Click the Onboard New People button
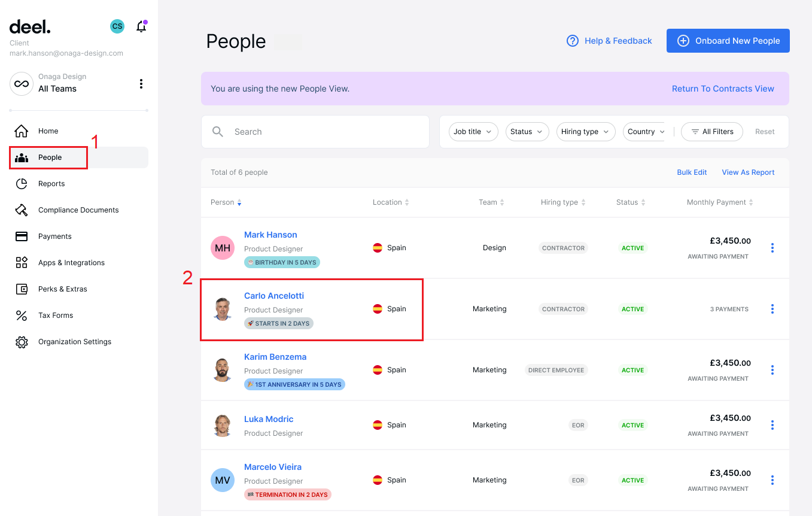The width and height of the screenshot is (812, 516). (728, 41)
